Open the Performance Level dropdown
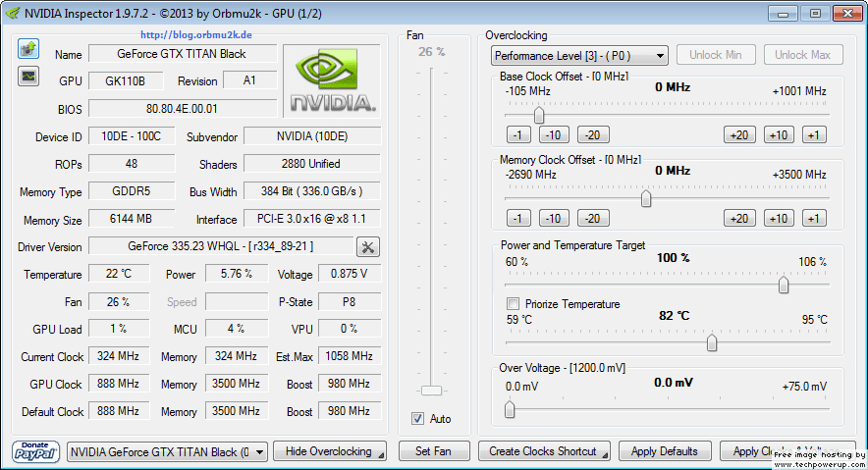Screen dimensions: 868x470 tap(579, 55)
